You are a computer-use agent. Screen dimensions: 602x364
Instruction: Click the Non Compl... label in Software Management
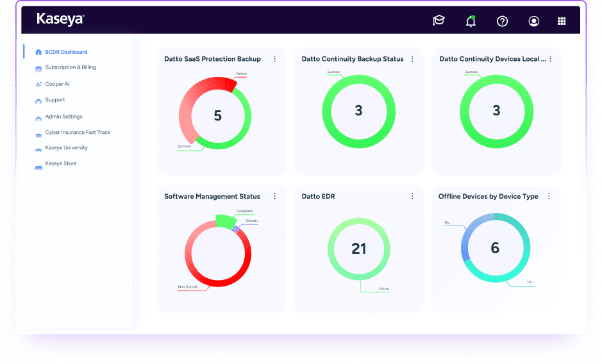(188, 287)
